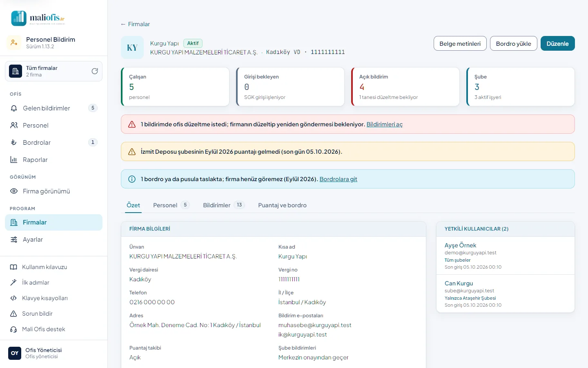Open the Tüm firmalar company selector

click(53, 71)
